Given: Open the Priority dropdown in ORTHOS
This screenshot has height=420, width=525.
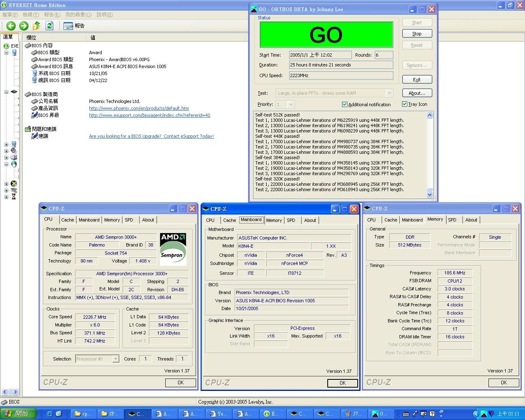Looking at the screenshot, I should coord(291,105).
